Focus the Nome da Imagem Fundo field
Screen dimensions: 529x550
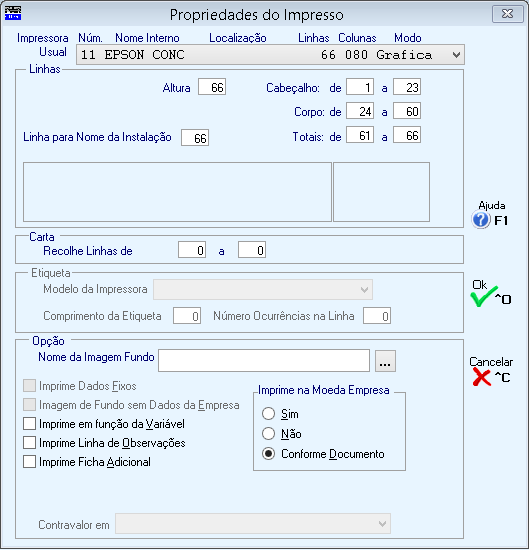(264, 360)
